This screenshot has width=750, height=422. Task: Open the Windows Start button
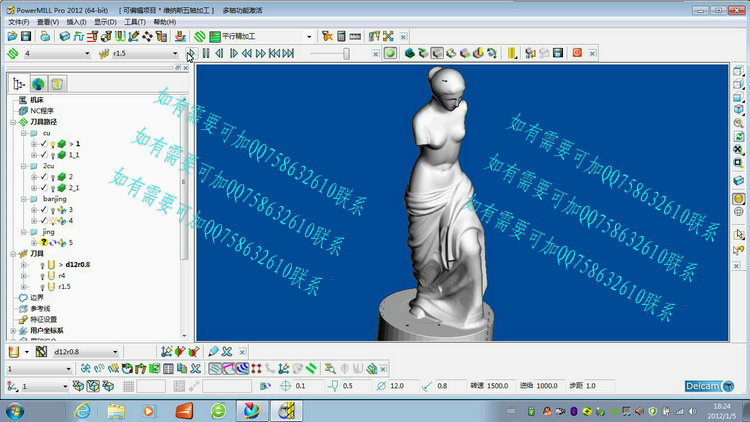pyautogui.click(x=15, y=411)
